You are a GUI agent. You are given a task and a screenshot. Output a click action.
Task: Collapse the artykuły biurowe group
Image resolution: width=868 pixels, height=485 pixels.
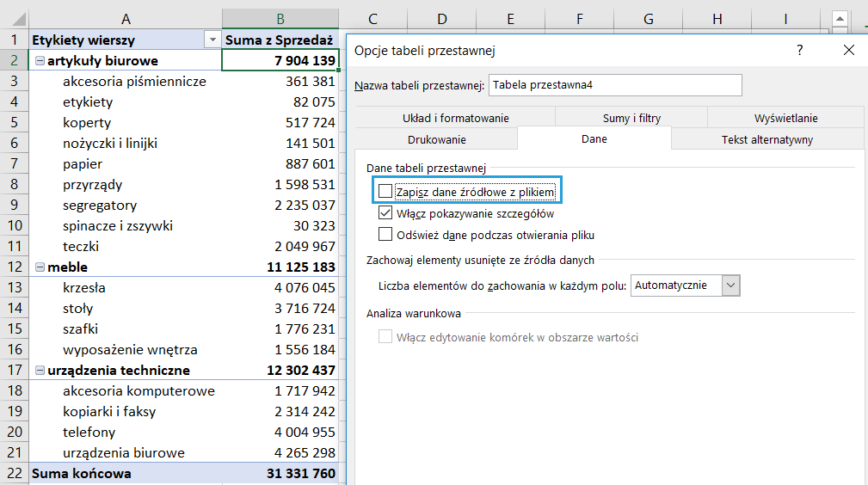coord(40,61)
